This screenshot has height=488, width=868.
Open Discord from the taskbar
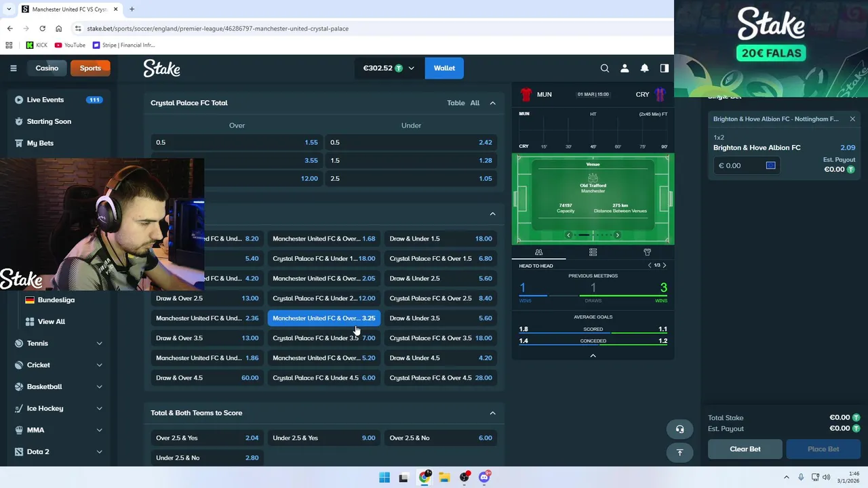tap(484, 477)
